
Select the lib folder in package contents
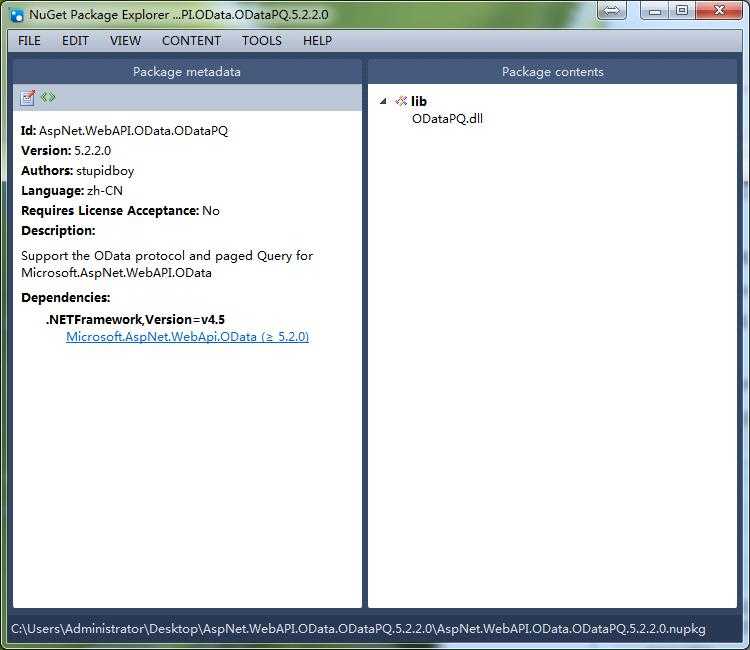[x=419, y=101]
